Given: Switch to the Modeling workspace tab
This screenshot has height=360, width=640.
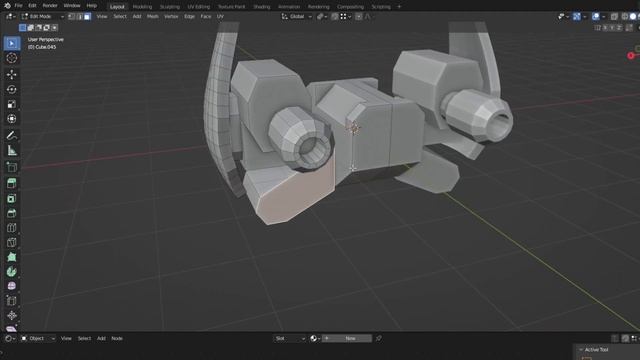Looking at the screenshot, I should pos(142,7).
